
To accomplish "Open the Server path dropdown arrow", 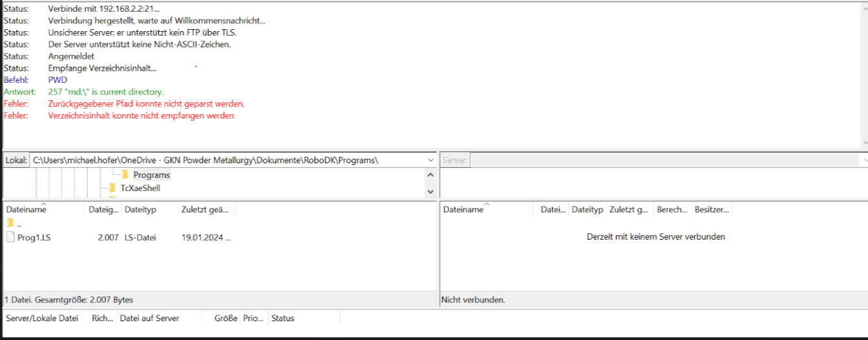I will click(863, 160).
